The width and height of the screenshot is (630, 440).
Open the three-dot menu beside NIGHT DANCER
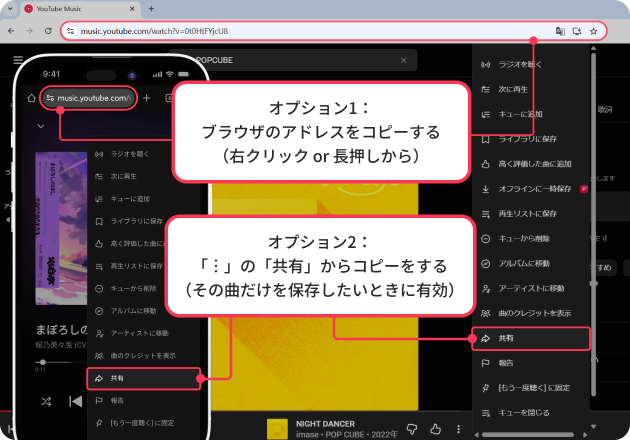(x=458, y=429)
